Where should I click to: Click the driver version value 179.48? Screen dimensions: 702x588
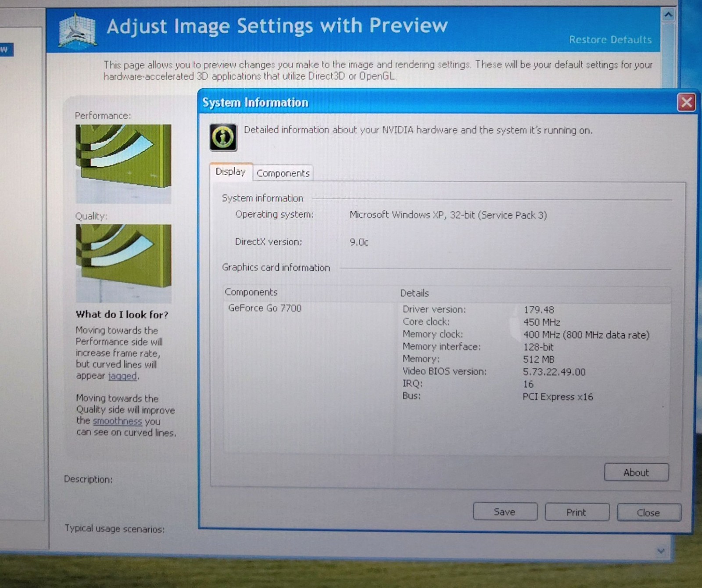[539, 310]
